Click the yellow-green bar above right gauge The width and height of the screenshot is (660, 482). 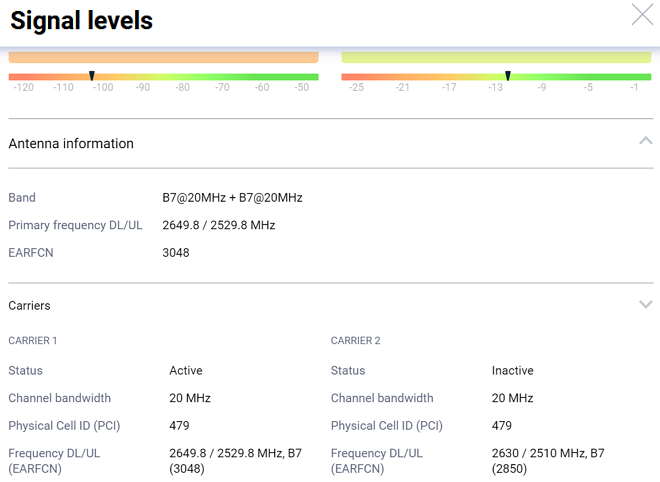click(496, 57)
